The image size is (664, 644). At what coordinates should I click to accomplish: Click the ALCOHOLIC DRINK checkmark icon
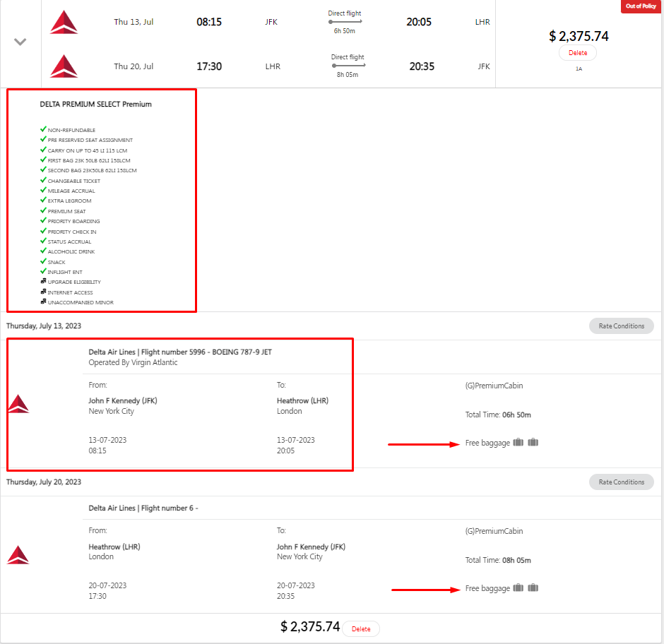(43, 251)
